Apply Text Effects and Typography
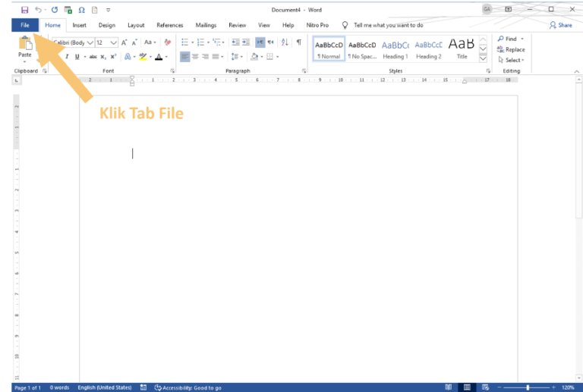The width and height of the screenshot is (583, 392). pyautogui.click(x=128, y=56)
